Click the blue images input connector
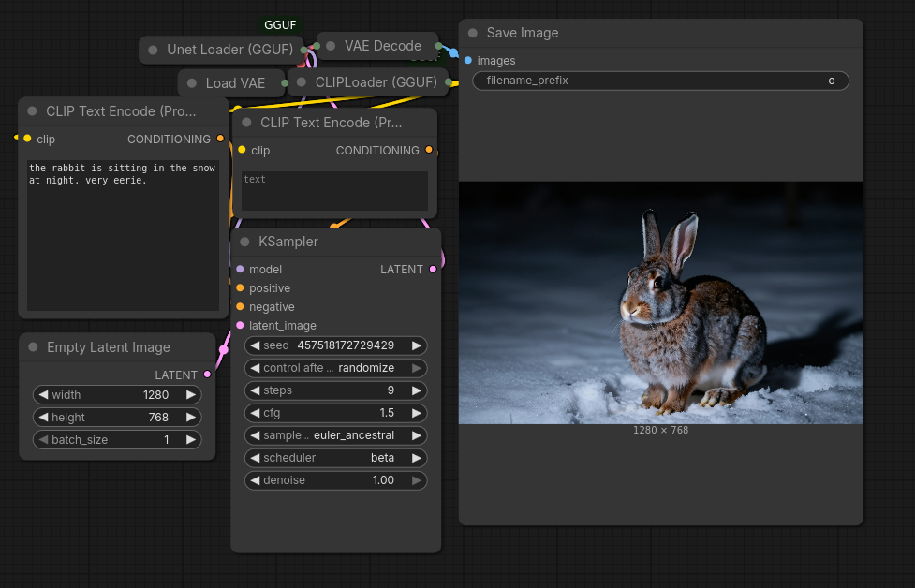This screenshot has height=588, width=915. (x=468, y=61)
